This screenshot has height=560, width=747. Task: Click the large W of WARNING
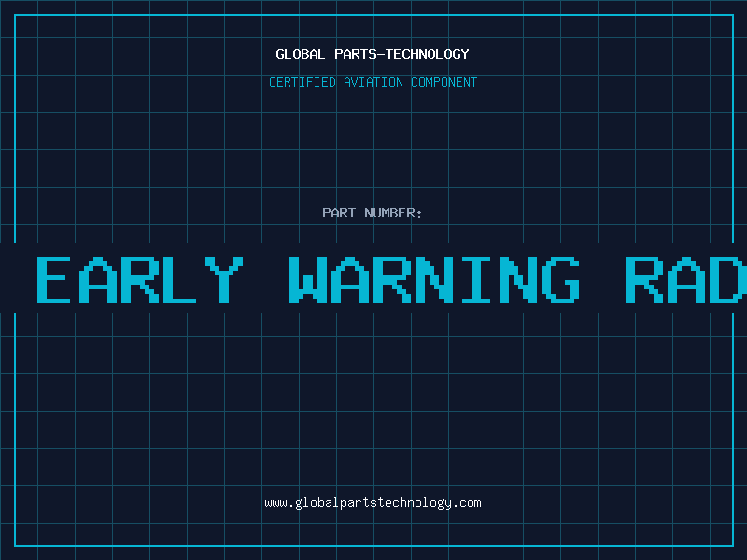308,279
